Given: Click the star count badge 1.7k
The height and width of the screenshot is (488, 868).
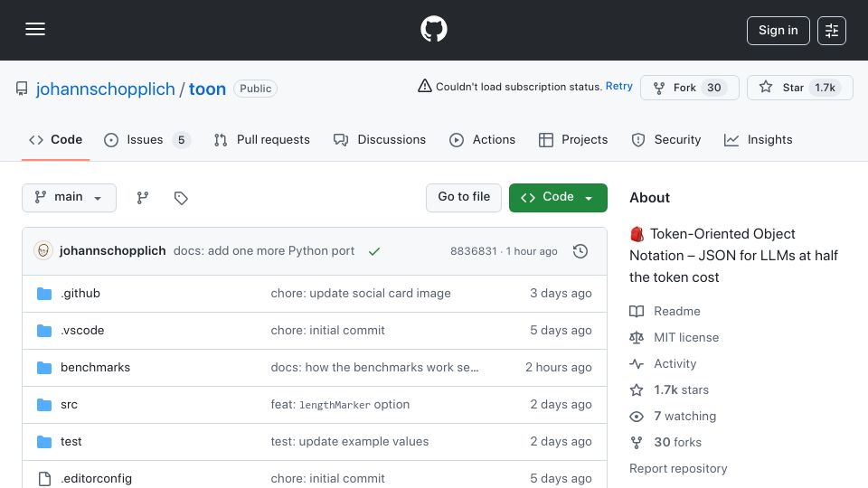Looking at the screenshot, I should [x=825, y=88].
